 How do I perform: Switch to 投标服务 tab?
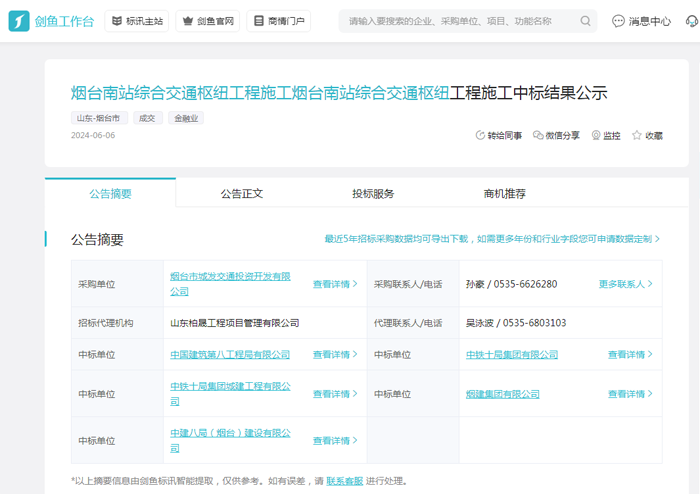tap(373, 194)
